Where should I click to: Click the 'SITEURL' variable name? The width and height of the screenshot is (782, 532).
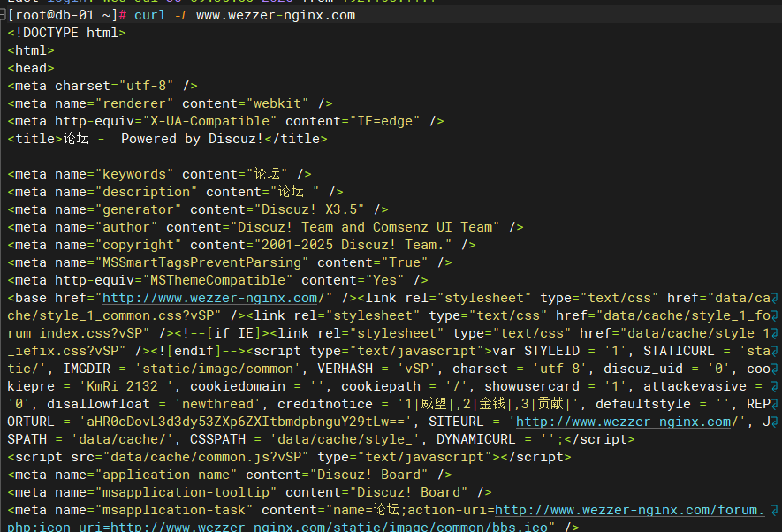456,422
